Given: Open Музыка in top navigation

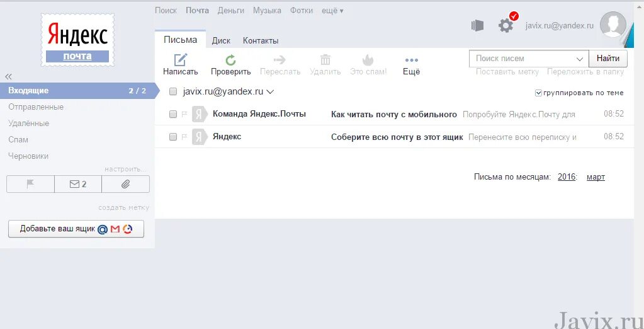Looking at the screenshot, I should coord(267,11).
